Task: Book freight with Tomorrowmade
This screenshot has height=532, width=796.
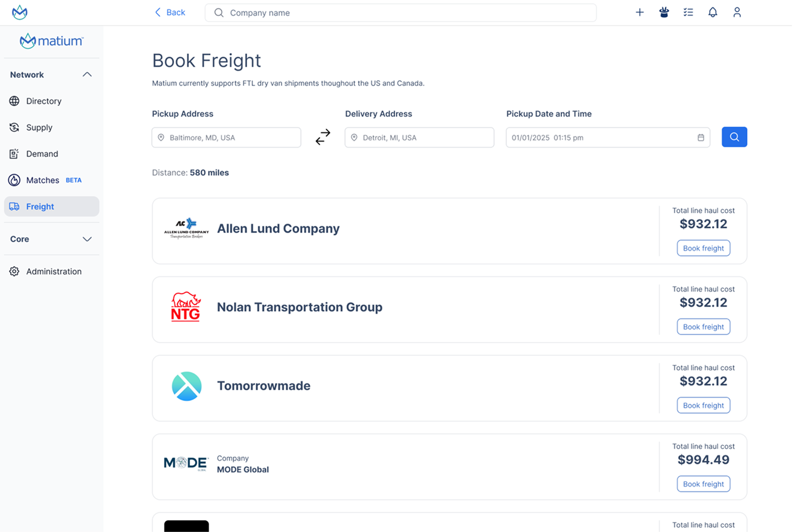Action: 703,405
